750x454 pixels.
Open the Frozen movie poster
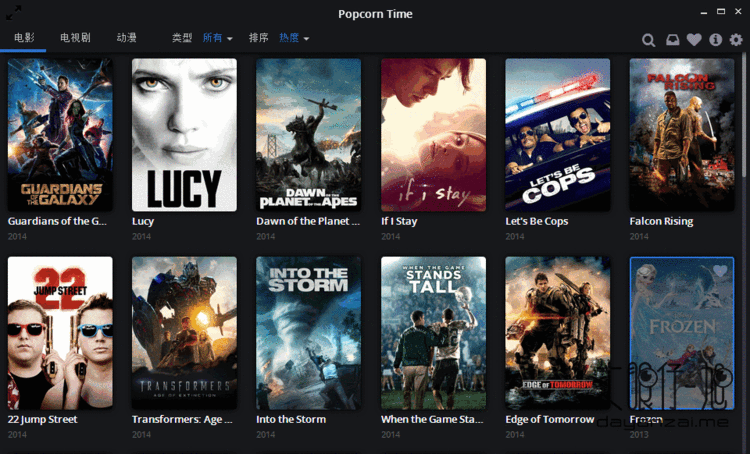[x=682, y=333]
